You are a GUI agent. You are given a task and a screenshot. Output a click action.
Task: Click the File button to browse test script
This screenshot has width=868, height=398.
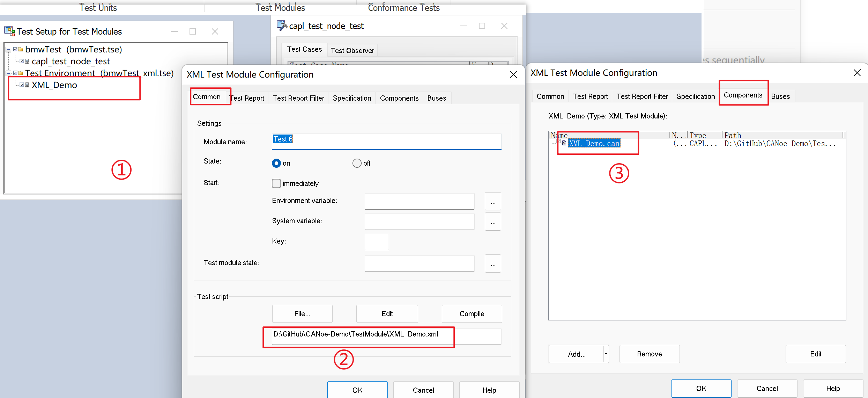[302, 314]
